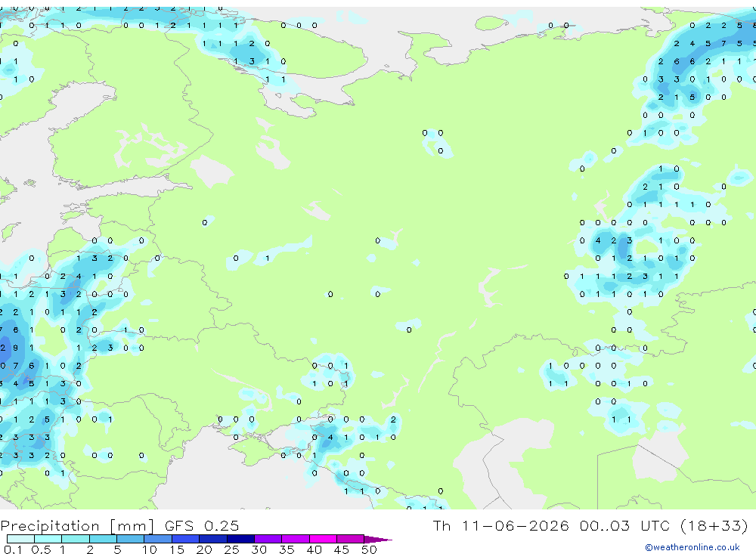756x554 pixels.
Task: Select the 25–30 mm navy legend swatch
Action: pos(240,539)
